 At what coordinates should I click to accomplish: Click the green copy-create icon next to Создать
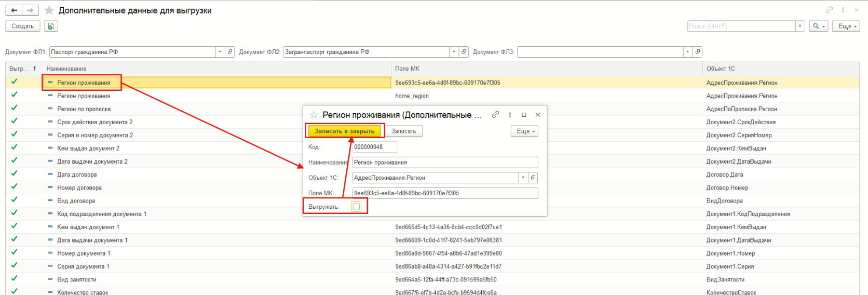click(51, 26)
